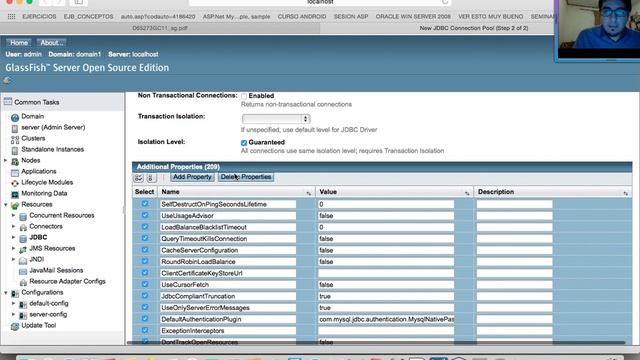Open the Transaction Isolation dropdown
The width and height of the screenshot is (640, 360).
pos(276,119)
